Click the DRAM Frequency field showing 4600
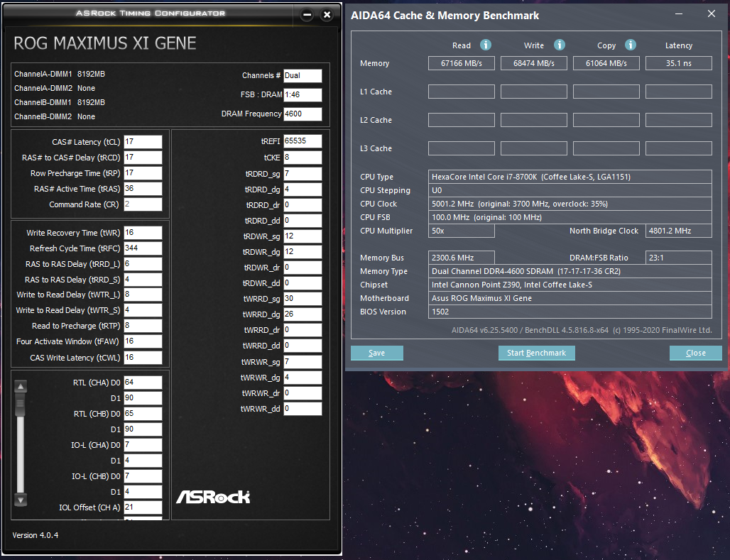This screenshot has width=730, height=560. [x=303, y=114]
